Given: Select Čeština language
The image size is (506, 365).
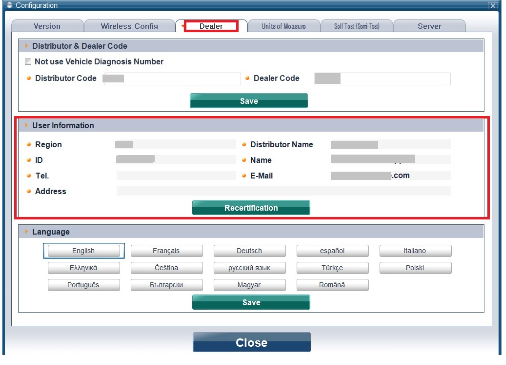Looking at the screenshot, I should click(x=166, y=268).
